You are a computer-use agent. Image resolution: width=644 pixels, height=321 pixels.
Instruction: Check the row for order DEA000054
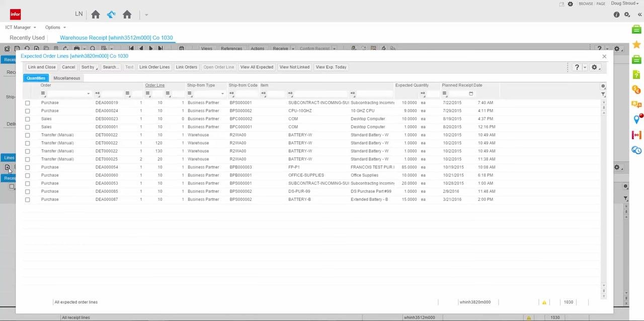pos(28,167)
